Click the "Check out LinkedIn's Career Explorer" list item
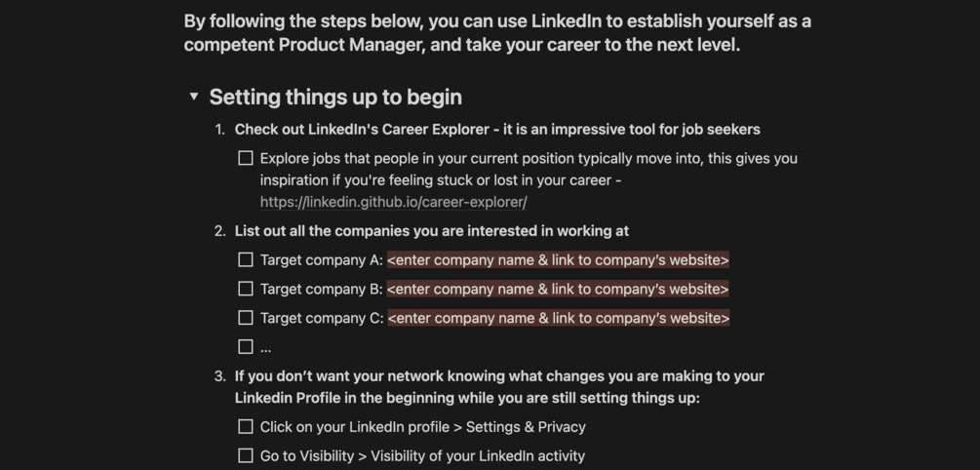Screen dimensions: 980x470 point(497,130)
